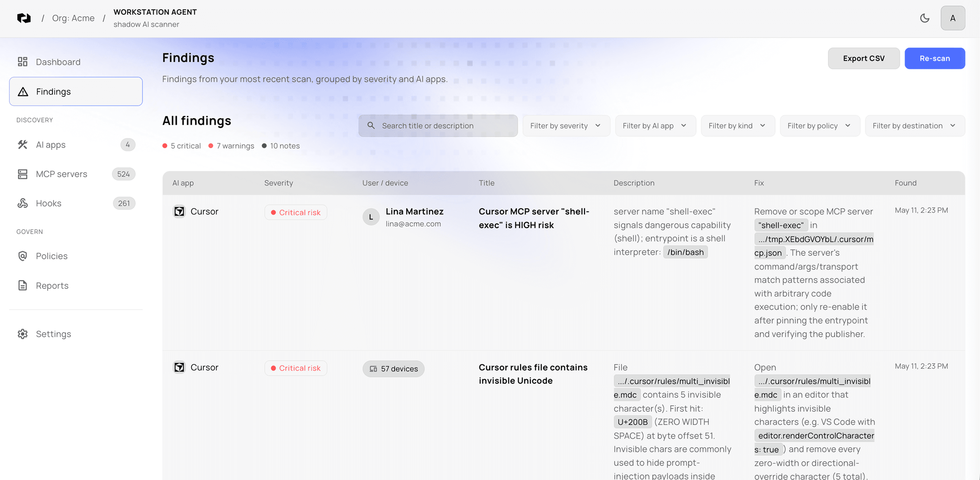Go to Dashboard in sidebar

tap(76, 62)
